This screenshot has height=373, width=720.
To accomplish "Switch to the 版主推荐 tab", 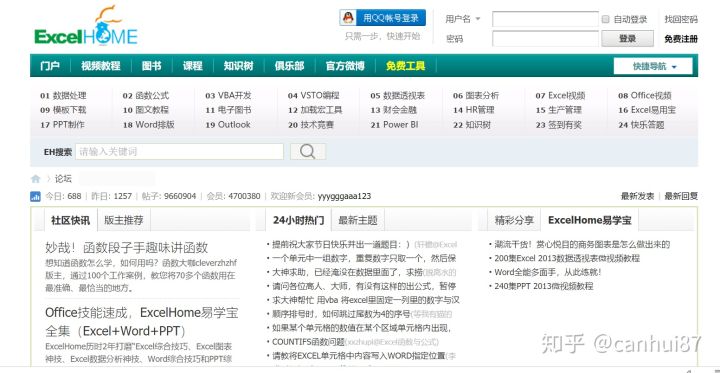I will (x=124, y=220).
